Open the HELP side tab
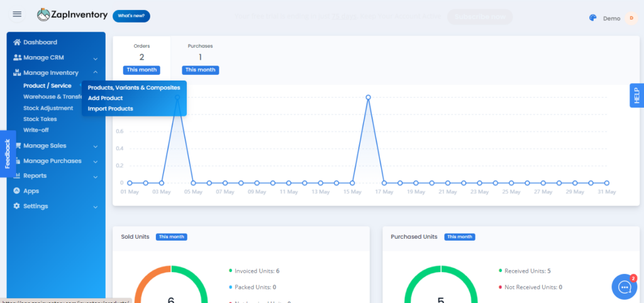The image size is (644, 303). 636,95
